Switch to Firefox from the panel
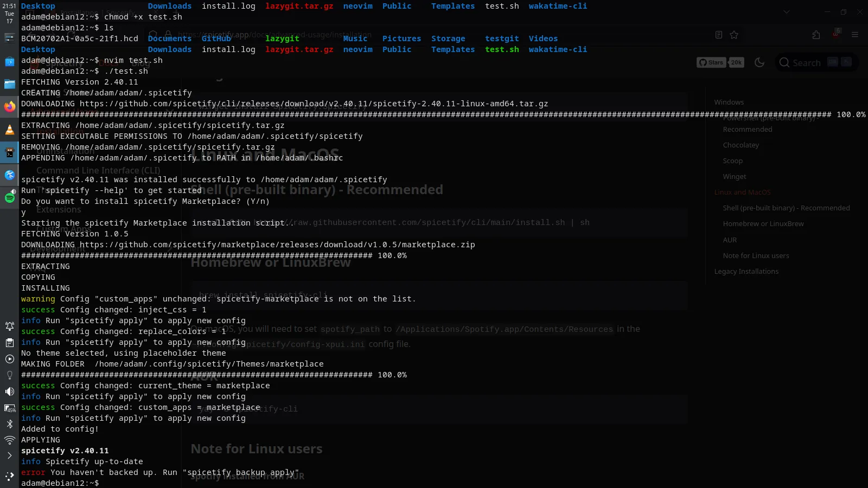This screenshot has height=488, width=868. (x=9, y=107)
